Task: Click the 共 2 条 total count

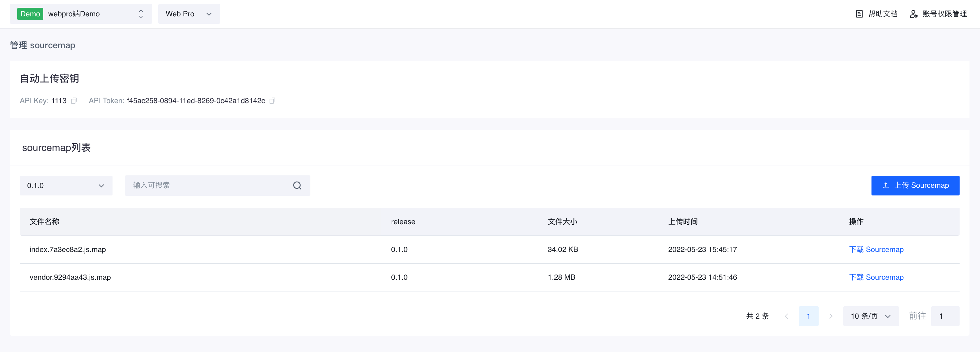Action: click(757, 316)
